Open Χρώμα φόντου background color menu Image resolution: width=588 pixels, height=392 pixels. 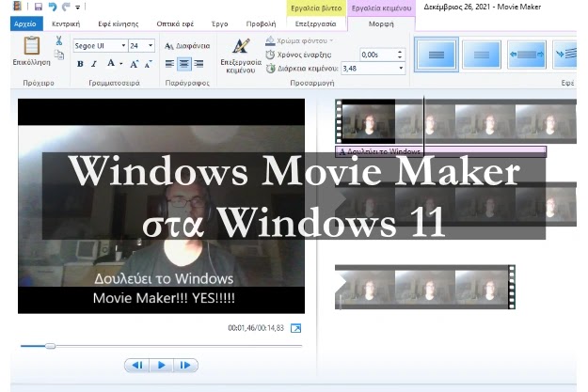click(x=299, y=40)
